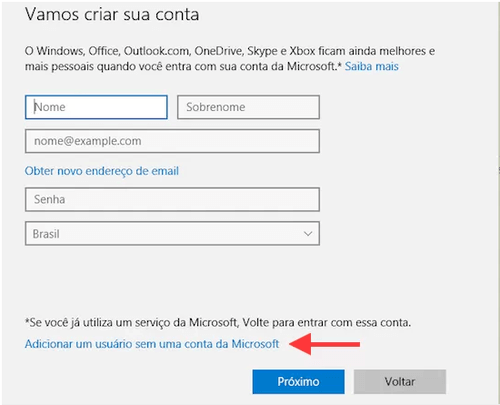Open the Saiba mais link
Image resolution: width=500 pixels, height=405 pixels.
371,66
